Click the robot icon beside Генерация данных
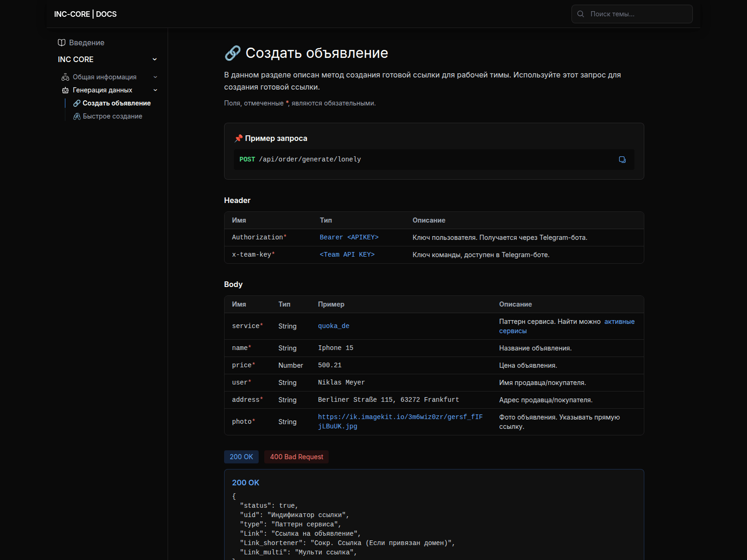747x560 pixels. click(65, 90)
